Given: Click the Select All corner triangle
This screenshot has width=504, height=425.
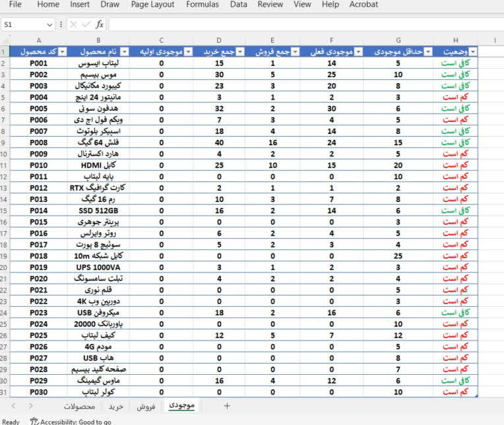Looking at the screenshot, I should [x=5, y=40].
